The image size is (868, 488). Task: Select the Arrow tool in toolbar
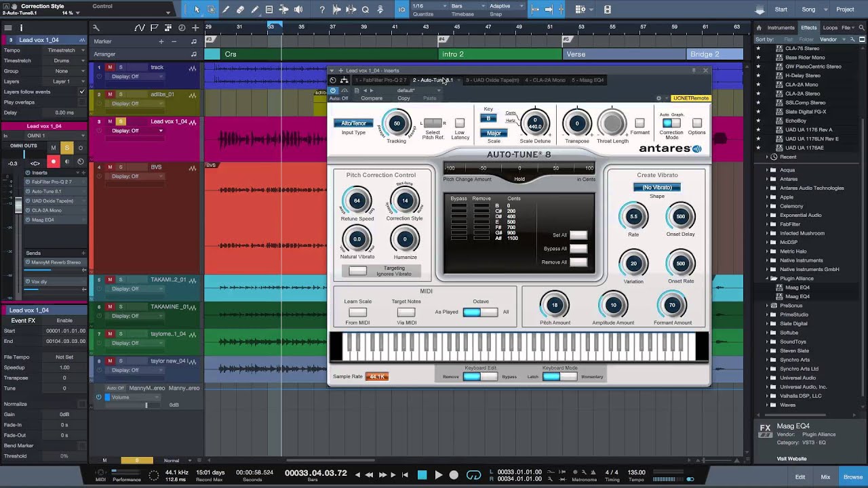197,9
